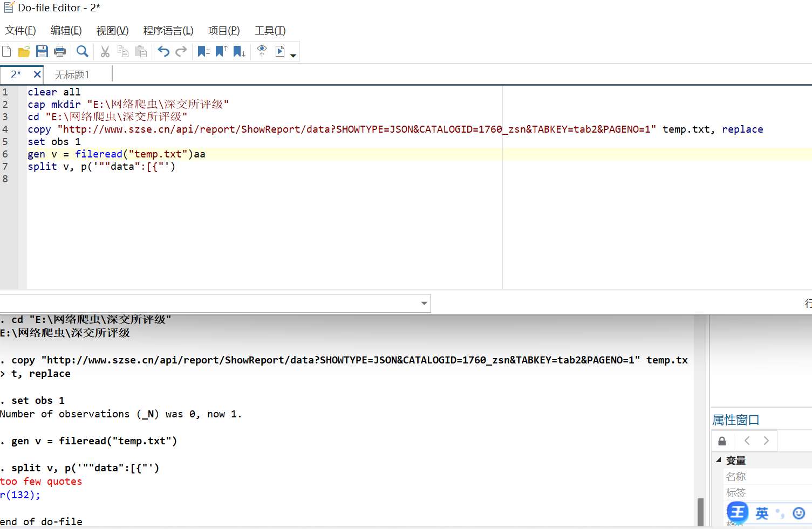Toggle the 英 input language indicator
The image size is (812, 529).
point(762,513)
